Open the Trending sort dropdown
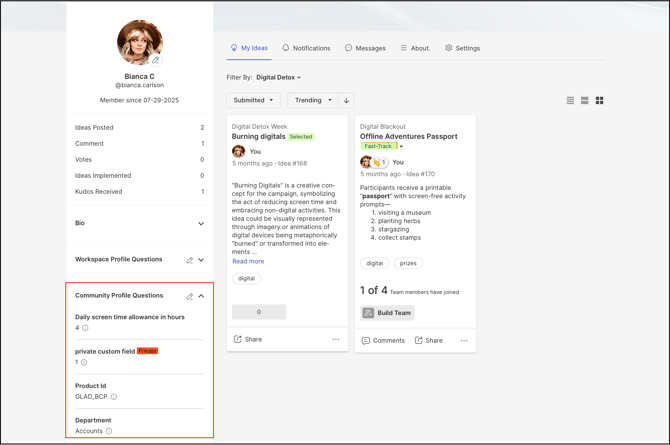The height and width of the screenshot is (445, 670). pyautogui.click(x=313, y=100)
